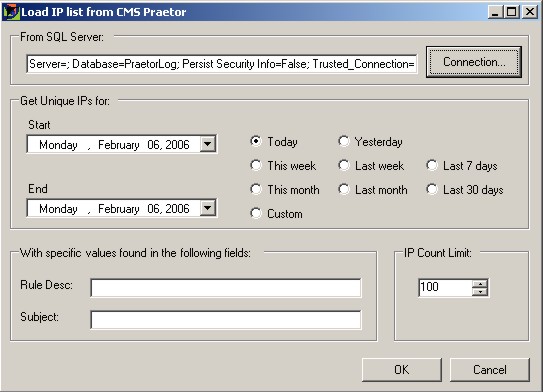Open the Connection... settings button

click(x=474, y=62)
